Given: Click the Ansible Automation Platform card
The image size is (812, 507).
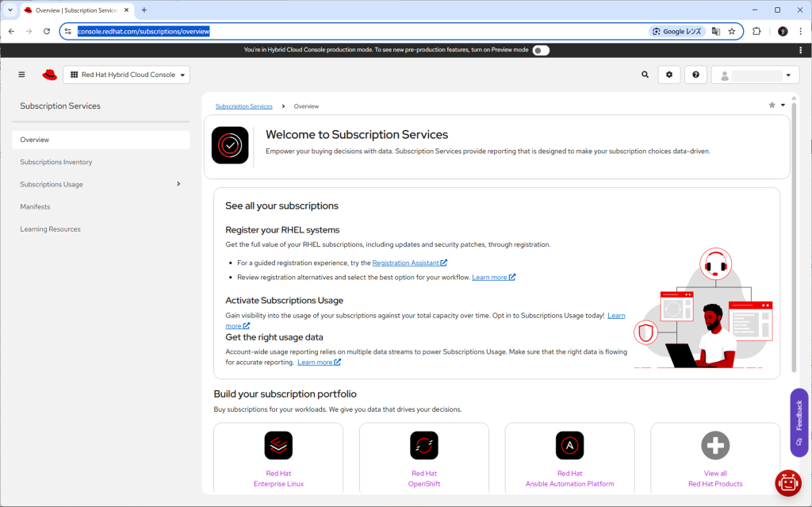Looking at the screenshot, I should click(569, 458).
